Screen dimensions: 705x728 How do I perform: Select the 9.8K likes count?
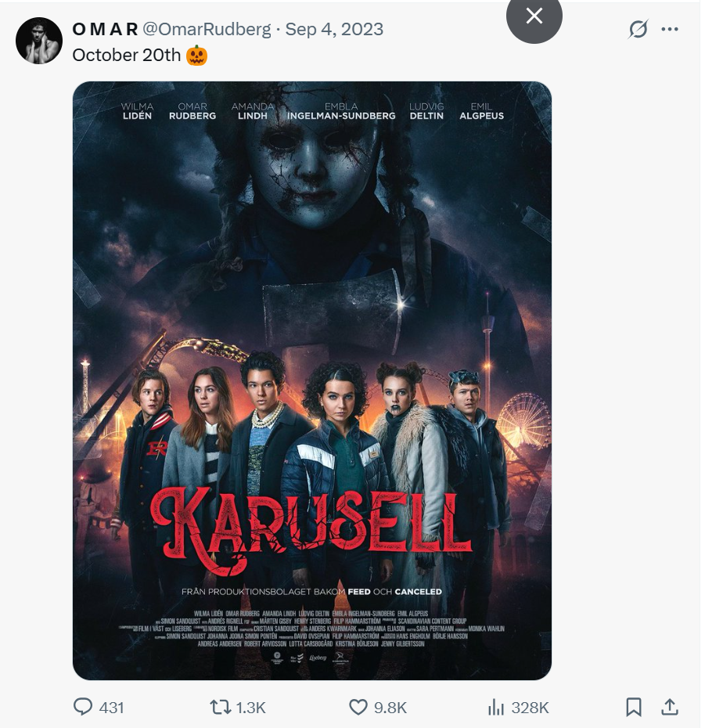pyautogui.click(x=390, y=708)
